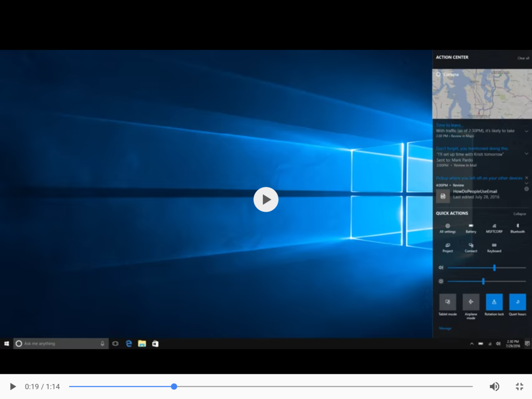Click the large center play button overlay

(x=265, y=199)
